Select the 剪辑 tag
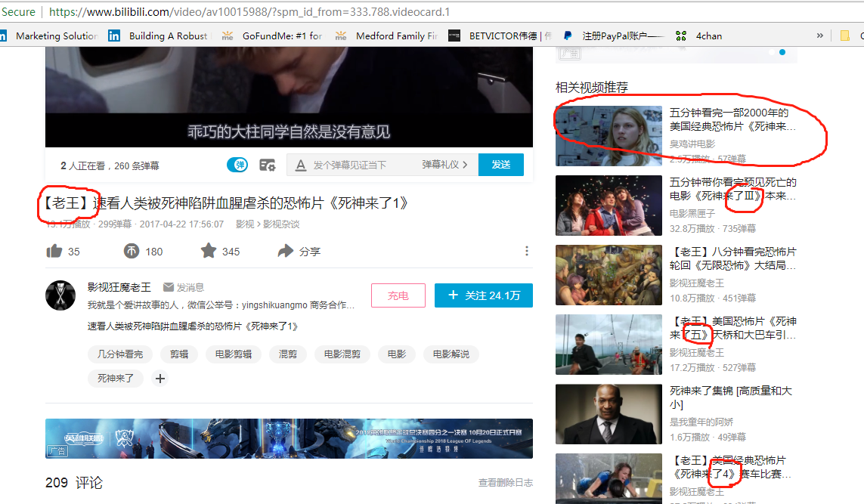864x504 pixels. click(179, 354)
